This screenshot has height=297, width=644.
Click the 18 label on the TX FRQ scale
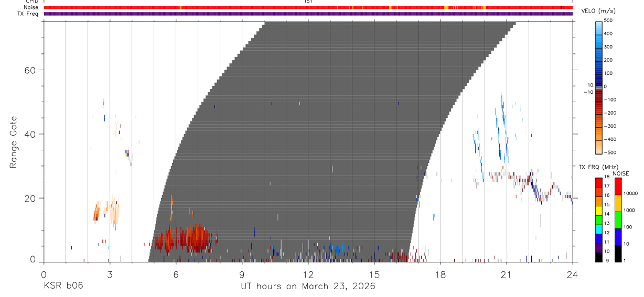[x=608, y=177]
